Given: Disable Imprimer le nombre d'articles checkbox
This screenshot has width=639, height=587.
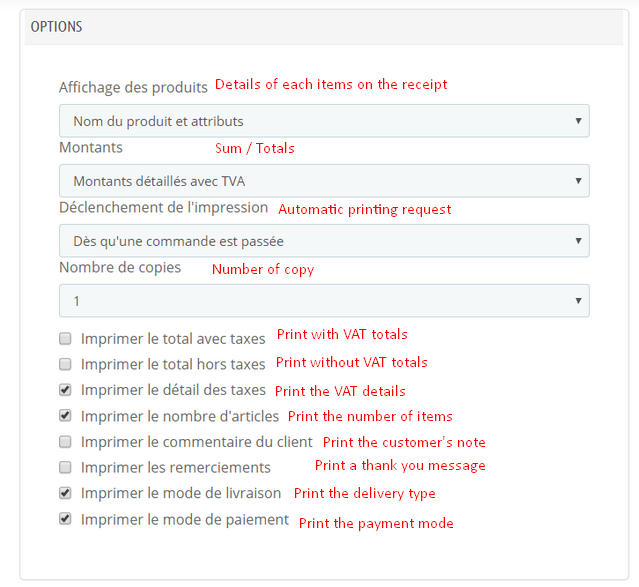Looking at the screenshot, I should (65, 415).
